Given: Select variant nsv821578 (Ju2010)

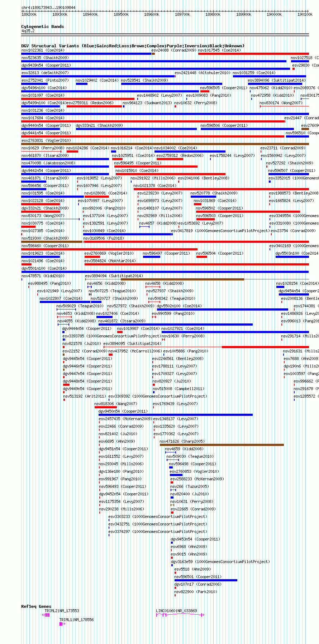Looking at the screenshot, I should (x=82, y=343).
